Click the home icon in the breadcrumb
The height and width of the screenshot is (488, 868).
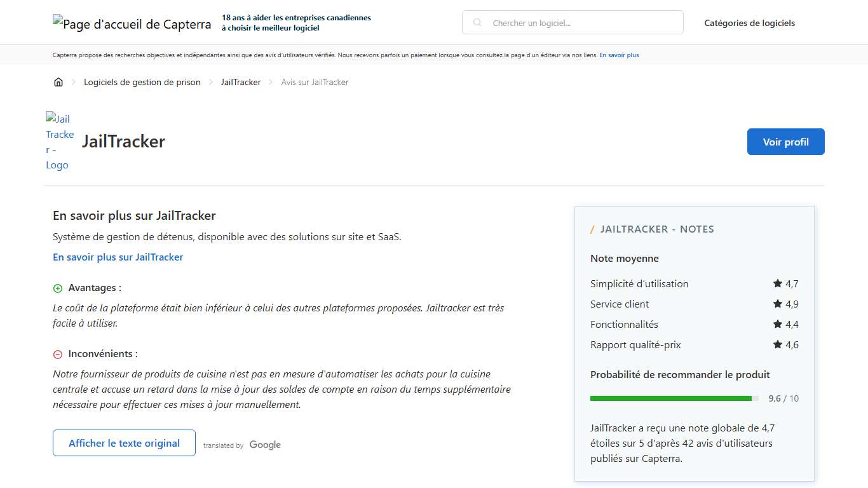(58, 82)
